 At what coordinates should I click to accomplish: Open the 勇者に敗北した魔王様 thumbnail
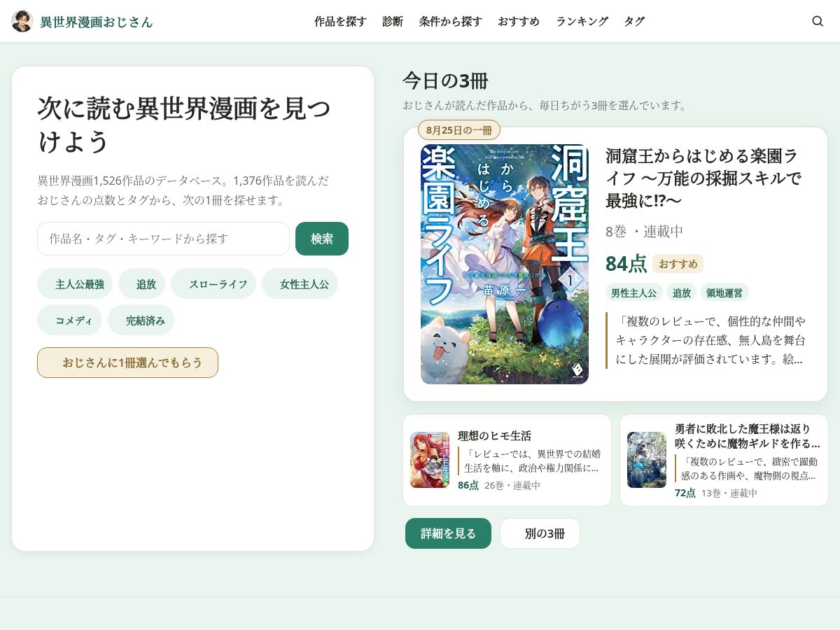pos(647,460)
